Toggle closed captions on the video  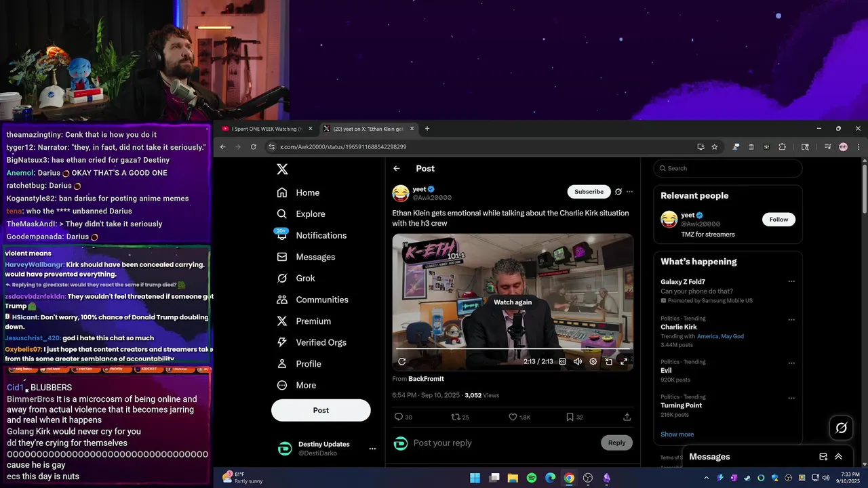click(x=562, y=362)
